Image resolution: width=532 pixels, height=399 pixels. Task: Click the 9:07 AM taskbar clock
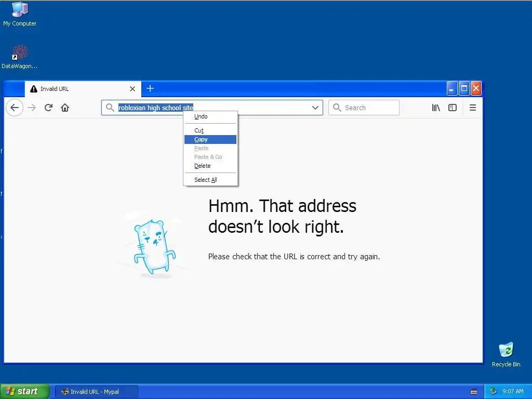513,392
